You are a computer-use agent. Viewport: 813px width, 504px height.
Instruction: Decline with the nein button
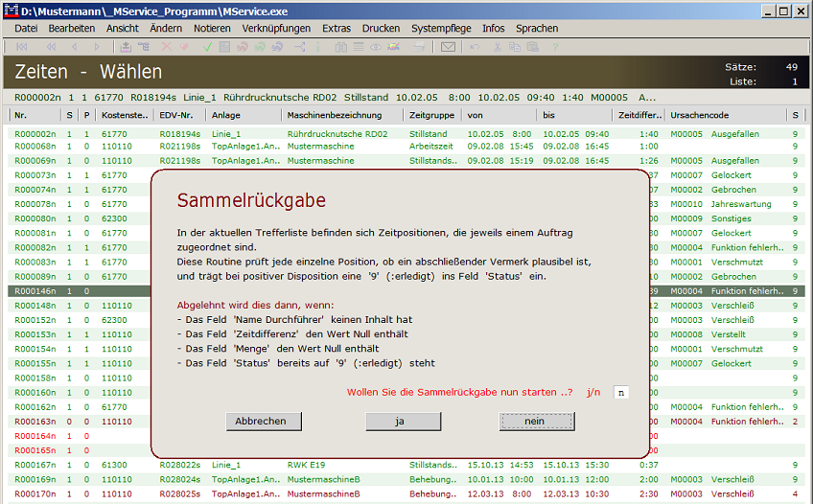click(537, 422)
